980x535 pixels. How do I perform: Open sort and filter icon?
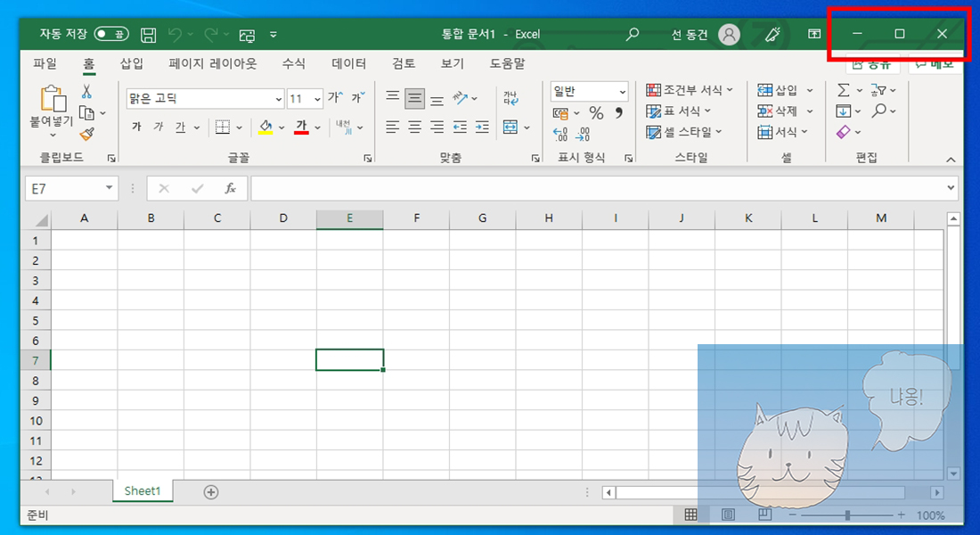tap(878, 91)
